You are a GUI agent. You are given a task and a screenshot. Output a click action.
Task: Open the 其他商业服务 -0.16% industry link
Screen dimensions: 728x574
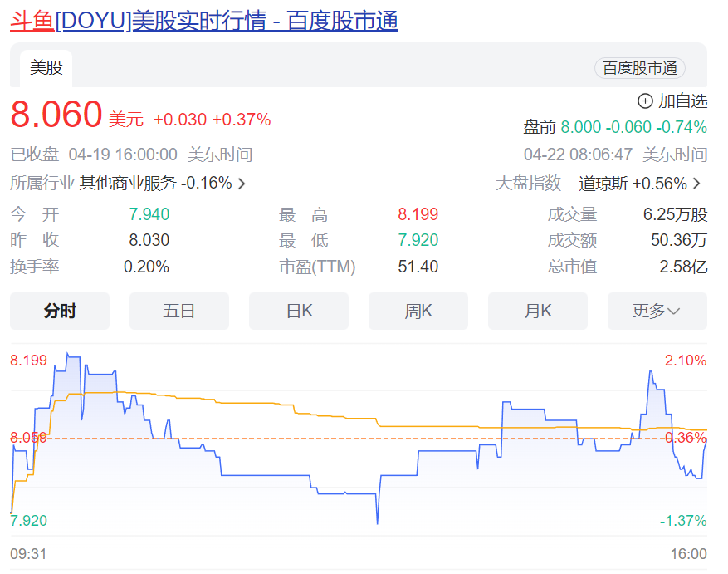coord(155,183)
